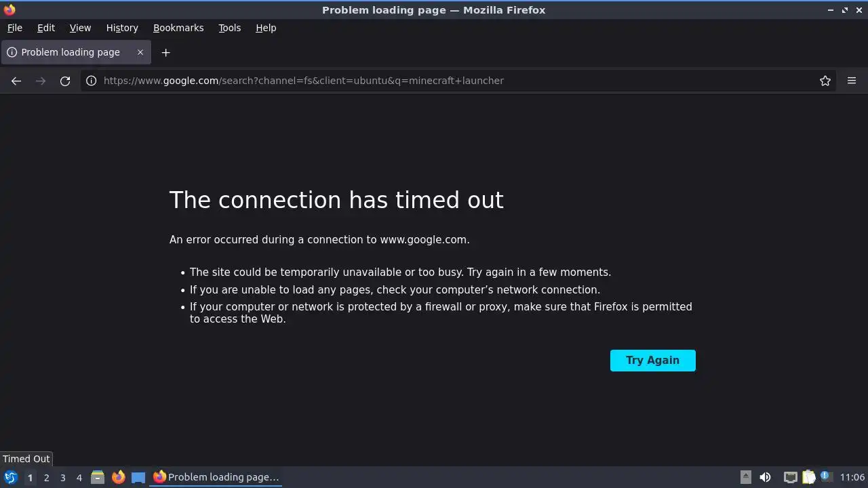Viewport: 868px width, 488px height.
Task: Close the Firefox window
Action: point(859,9)
